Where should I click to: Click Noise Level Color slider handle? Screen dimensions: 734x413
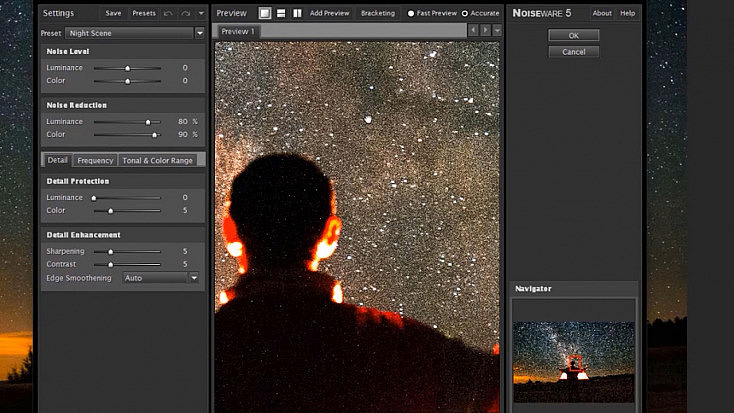tap(127, 81)
